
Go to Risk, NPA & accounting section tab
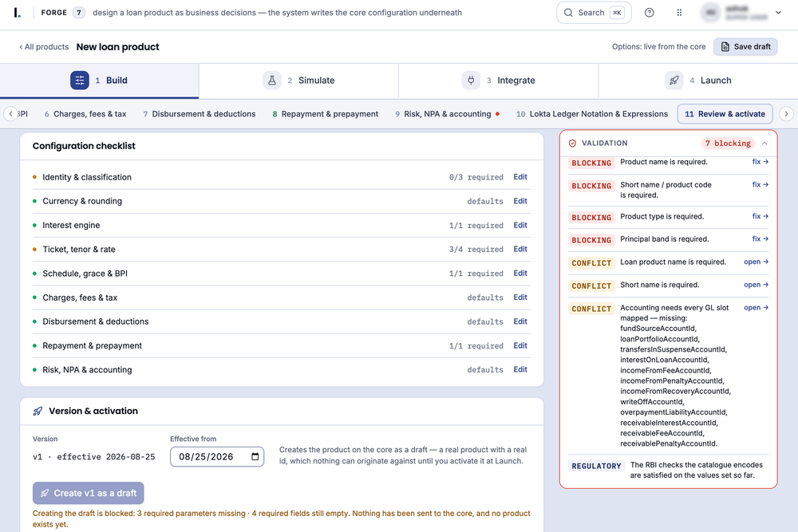[x=447, y=114]
